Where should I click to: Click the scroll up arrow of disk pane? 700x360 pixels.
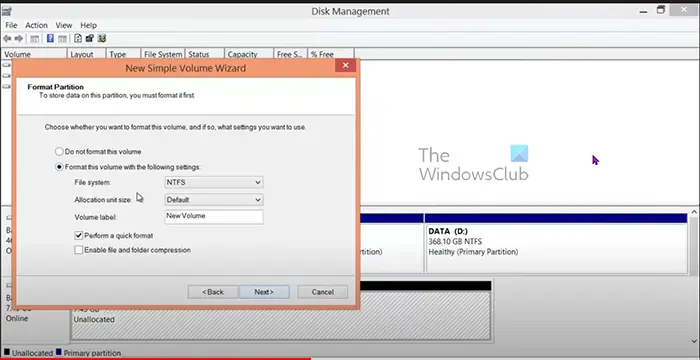695,212
